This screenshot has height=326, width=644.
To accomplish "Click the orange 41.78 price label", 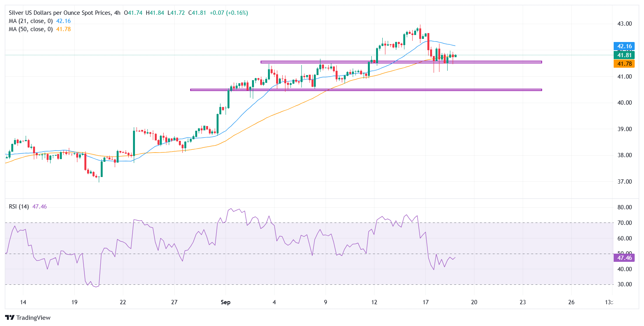I will click(x=624, y=64).
